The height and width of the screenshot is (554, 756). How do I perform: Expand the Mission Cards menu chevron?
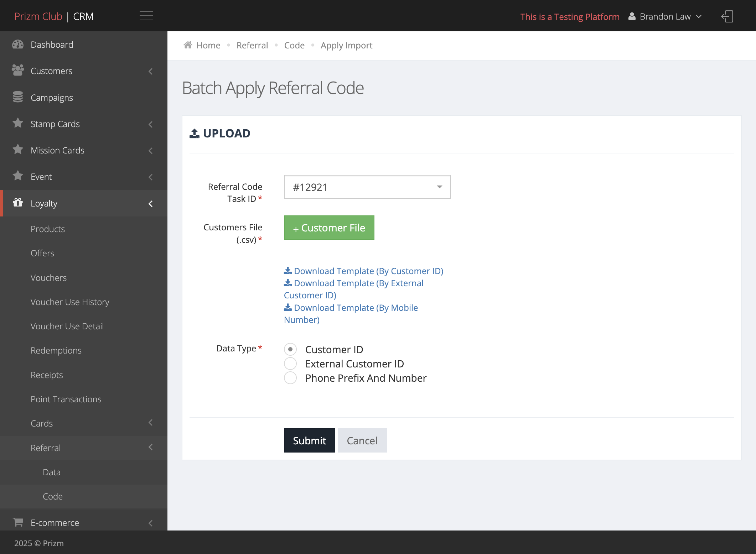point(151,151)
